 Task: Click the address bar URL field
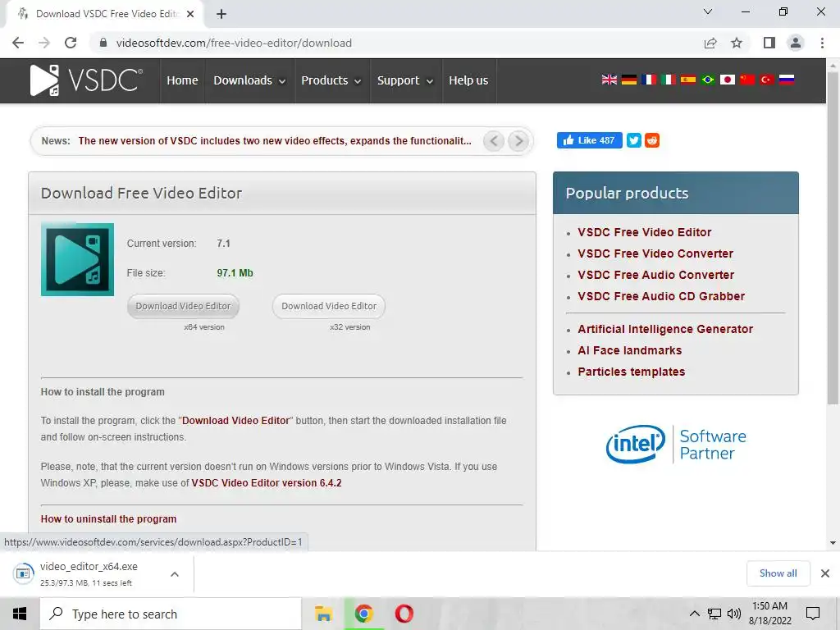click(x=396, y=43)
